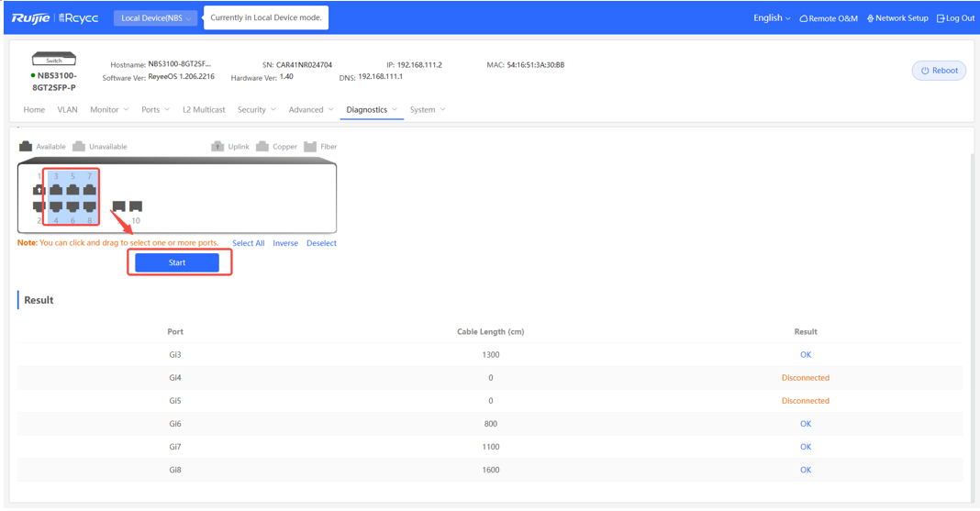Select port 8 on the switch diagram
This screenshot has height=511, width=980.
(x=89, y=206)
